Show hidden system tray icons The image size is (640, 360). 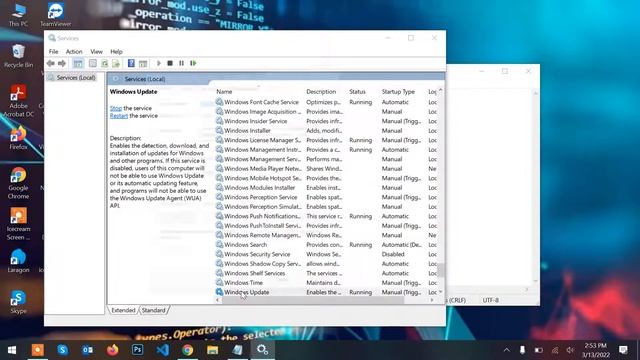[x=507, y=350]
